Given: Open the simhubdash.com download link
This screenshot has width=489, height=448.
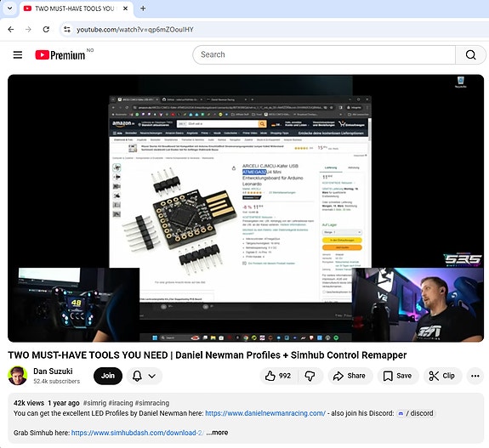Looking at the screenshot, I should [x=138, y=433].
